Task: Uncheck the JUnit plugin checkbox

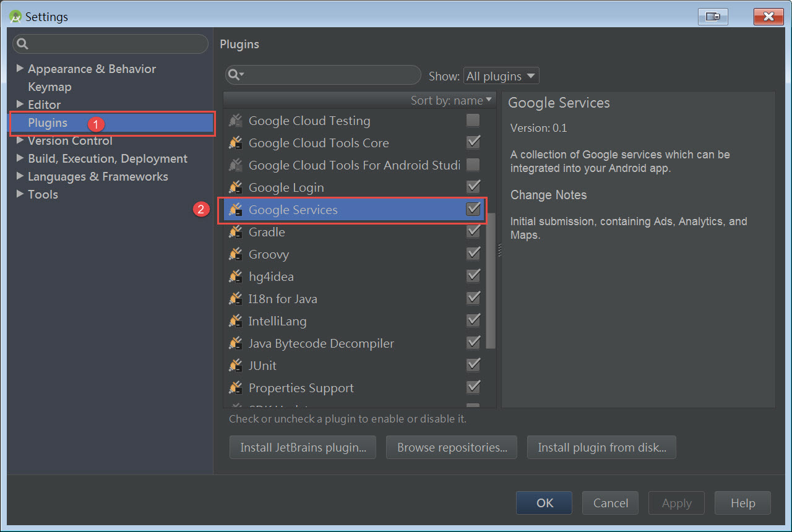Action: click(473, 365)
